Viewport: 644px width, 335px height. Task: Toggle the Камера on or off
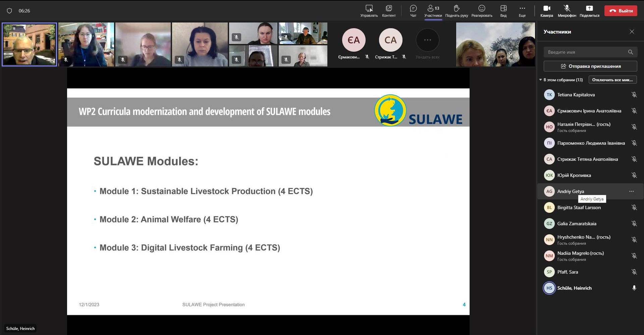tap(547, 11)
